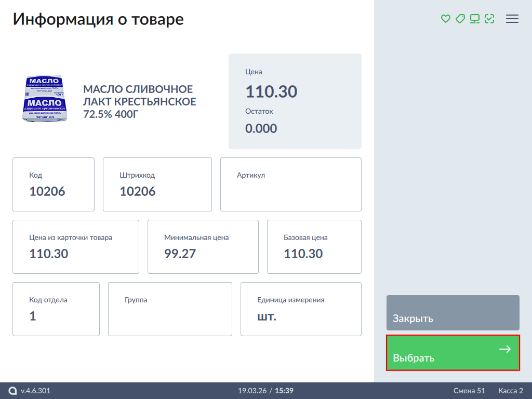Select the Штрихкод field card
The width and height of the screenshot is (532, 399).
[157, 184]
